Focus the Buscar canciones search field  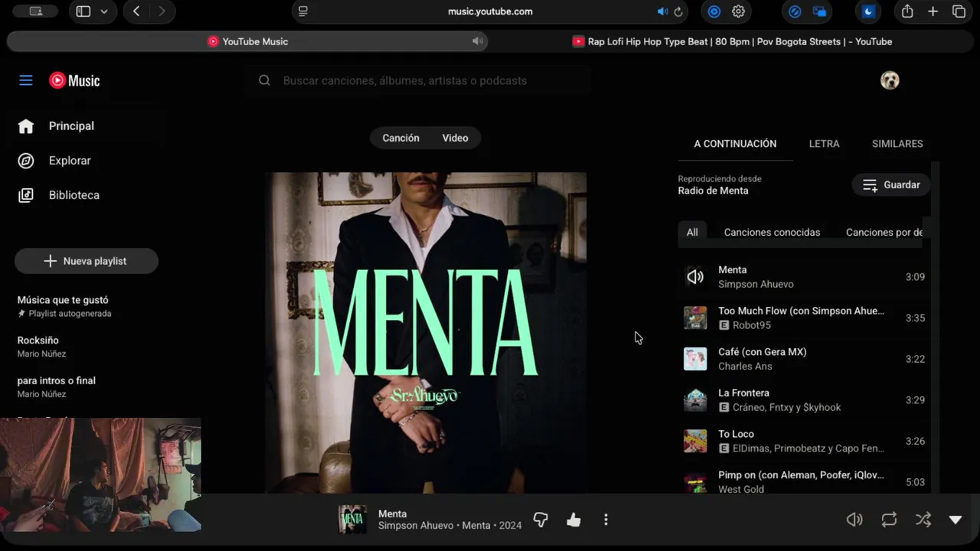[418, 80]
